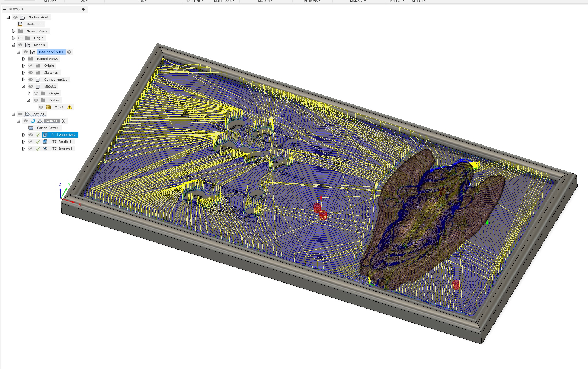This screenshot has width=588, height=369.
Task: Toggle visibility of the Sketches folder
Action: tap(31, 72)
